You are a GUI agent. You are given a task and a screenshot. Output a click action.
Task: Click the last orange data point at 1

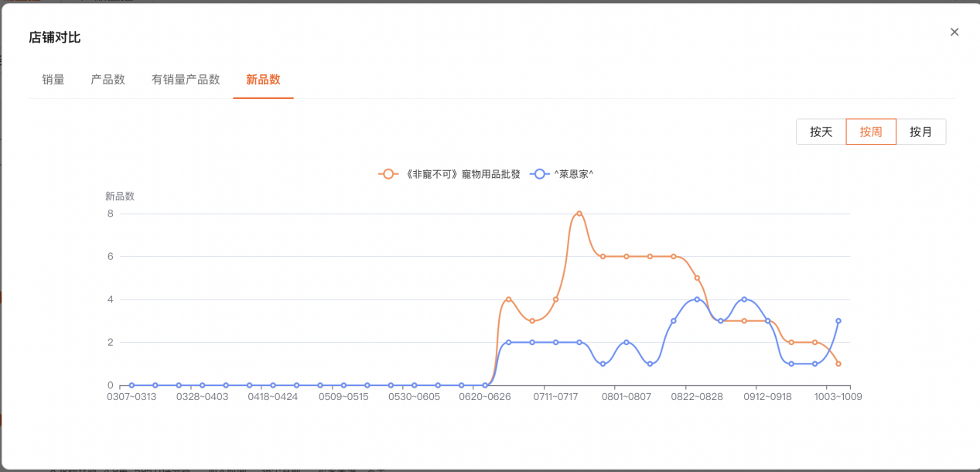click(x=838, y=364)
